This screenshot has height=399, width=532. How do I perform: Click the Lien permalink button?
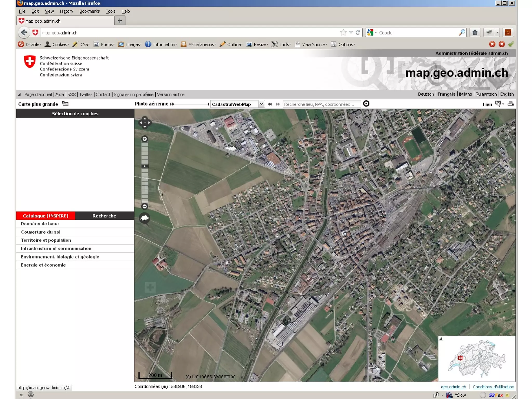pos(487,104)
